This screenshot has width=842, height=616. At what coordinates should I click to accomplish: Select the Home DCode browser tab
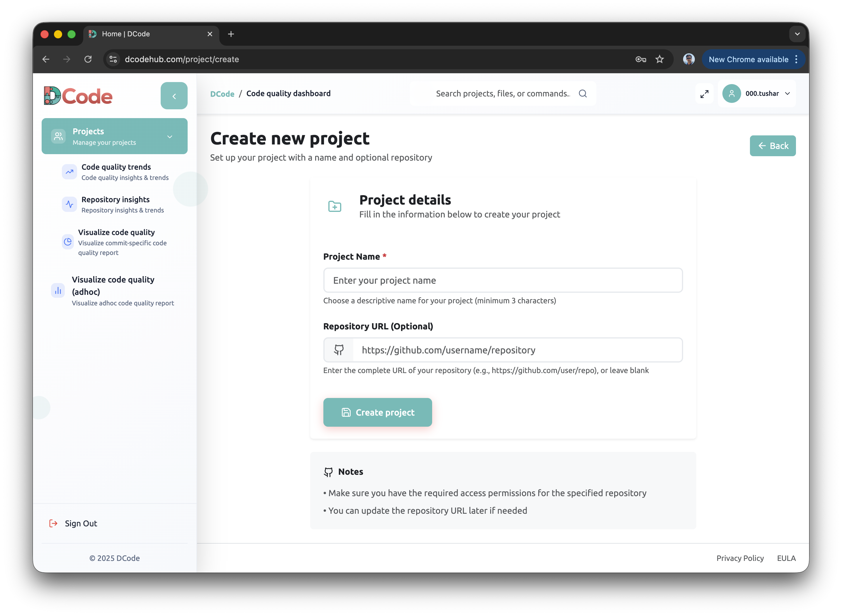point(126,34)
